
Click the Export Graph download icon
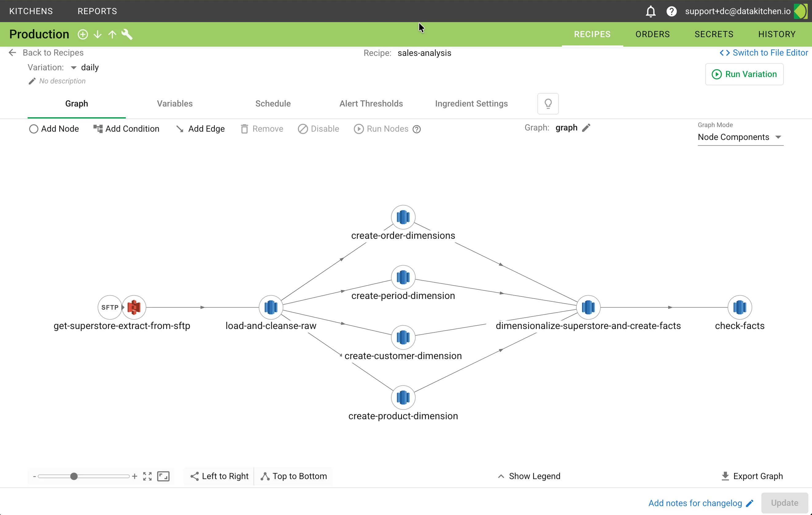pyautogui.click(x=725, y=476)
